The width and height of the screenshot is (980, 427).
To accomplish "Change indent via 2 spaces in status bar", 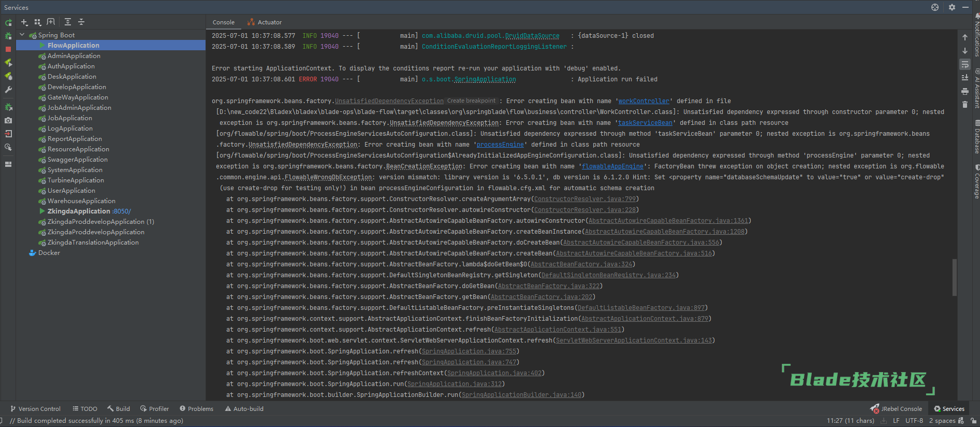I will 942,421.
